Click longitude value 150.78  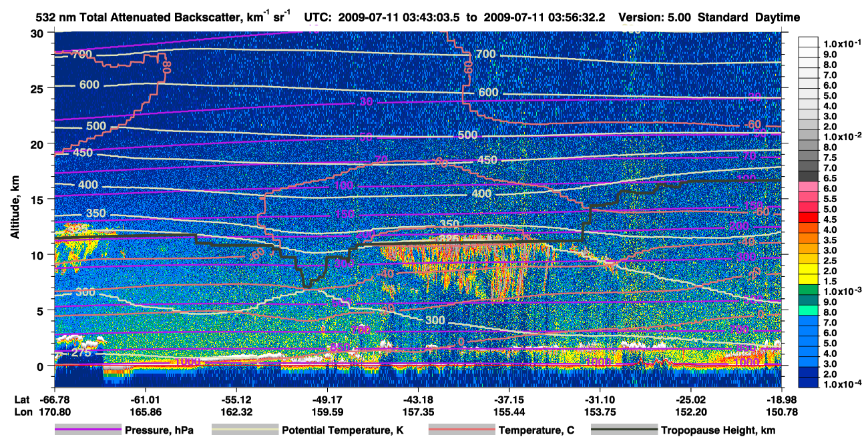[781, 412]
